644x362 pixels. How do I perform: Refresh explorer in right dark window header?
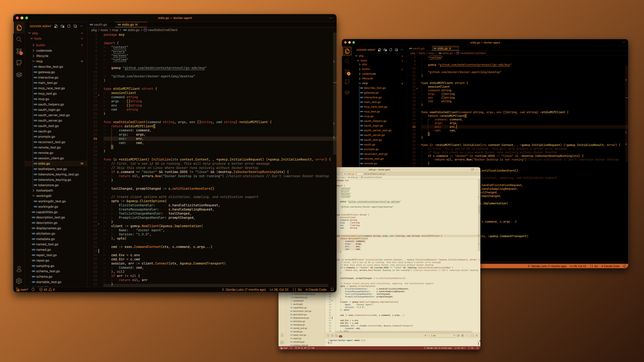(391, 50)
